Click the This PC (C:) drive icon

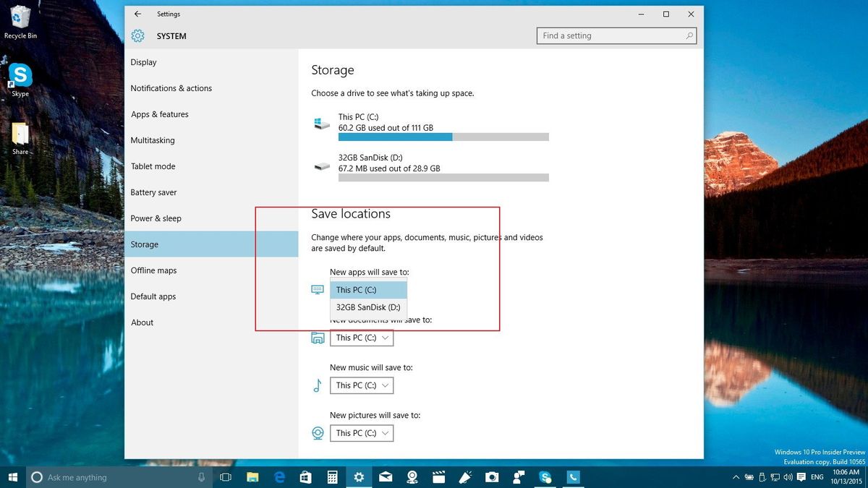tap(321, 121)
